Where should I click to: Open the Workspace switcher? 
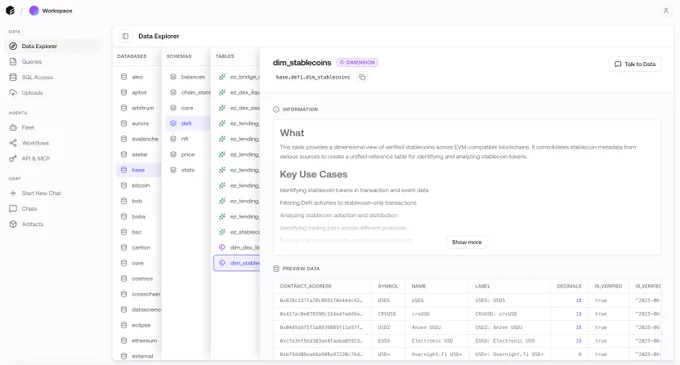(x=51, y=10)
